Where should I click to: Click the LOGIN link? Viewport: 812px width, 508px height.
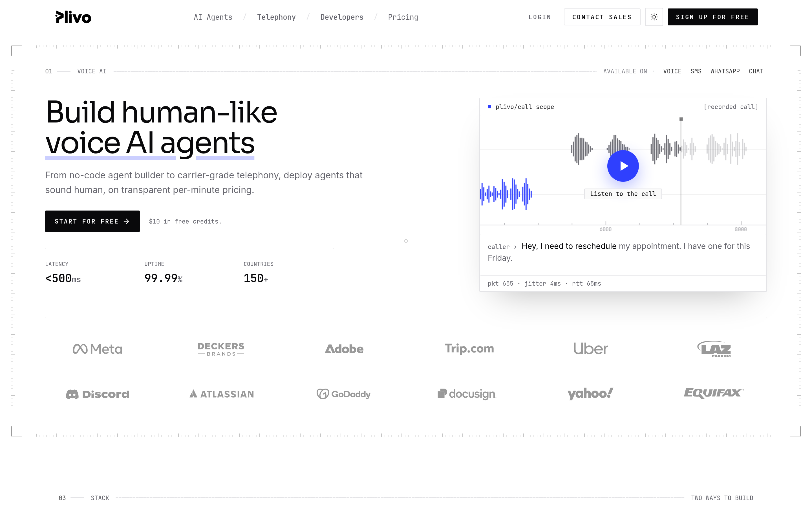pos(540,17)
